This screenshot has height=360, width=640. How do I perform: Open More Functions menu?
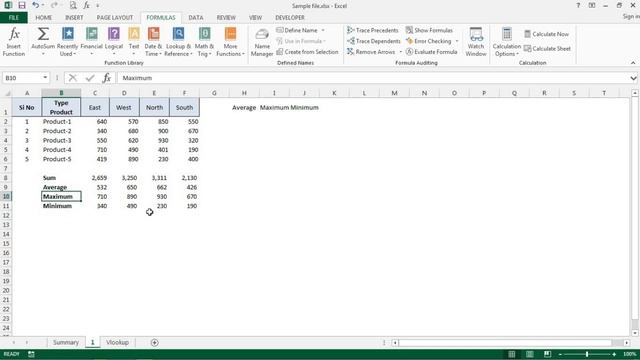point(230,42)
